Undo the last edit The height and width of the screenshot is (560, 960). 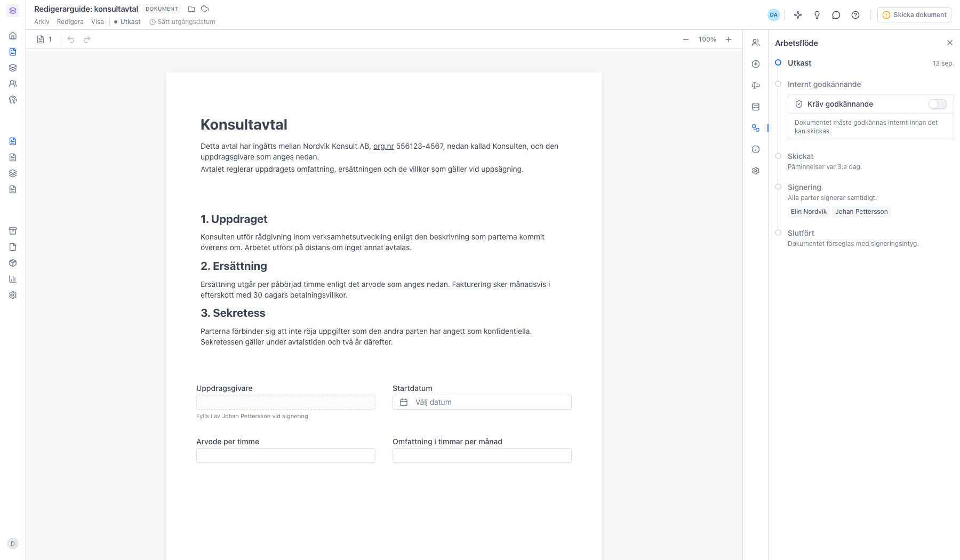tap(71, 39)
